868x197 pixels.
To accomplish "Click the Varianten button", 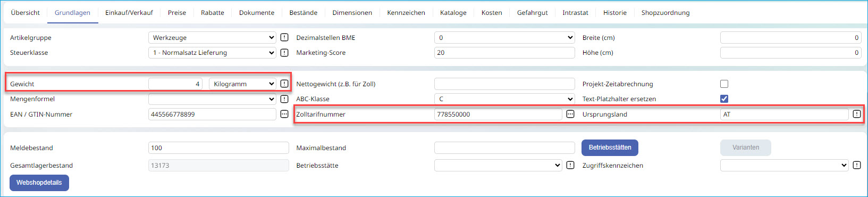I will tap(746, 147).
